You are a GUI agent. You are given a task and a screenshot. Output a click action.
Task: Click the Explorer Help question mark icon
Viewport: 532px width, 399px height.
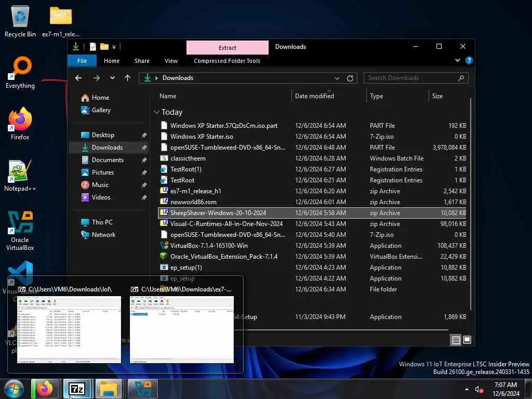click(469, 60)
